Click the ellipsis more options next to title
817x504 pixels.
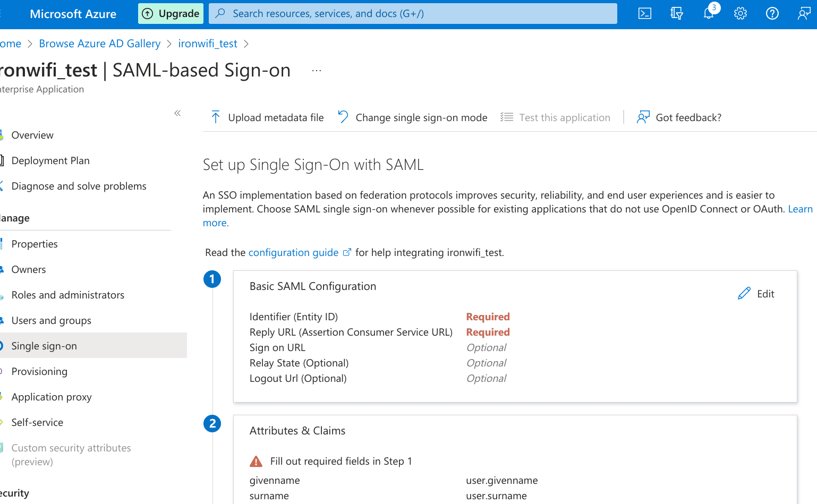(317, 71)
